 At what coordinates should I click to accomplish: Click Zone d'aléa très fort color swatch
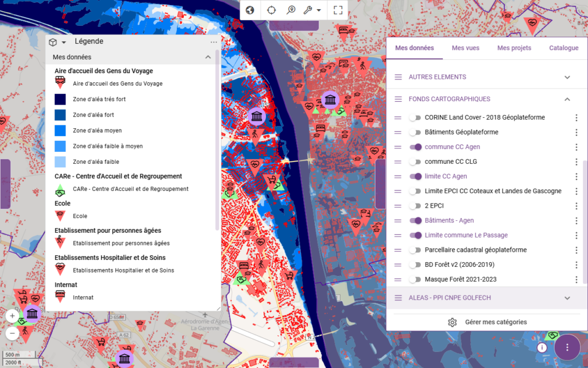60,99
